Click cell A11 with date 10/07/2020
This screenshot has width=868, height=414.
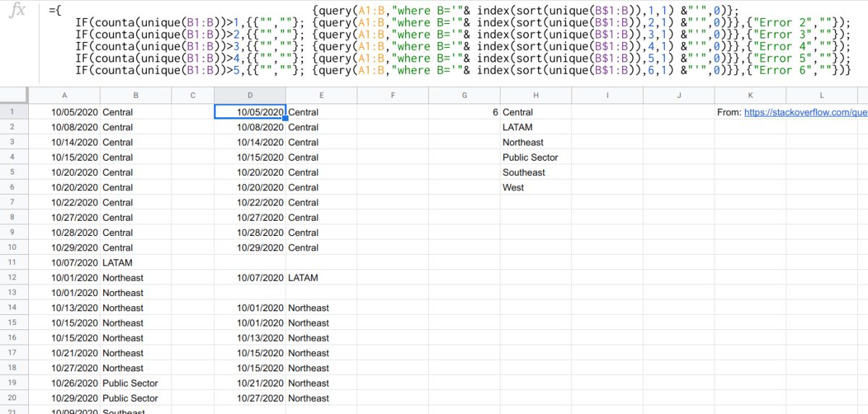click(64, 263)
